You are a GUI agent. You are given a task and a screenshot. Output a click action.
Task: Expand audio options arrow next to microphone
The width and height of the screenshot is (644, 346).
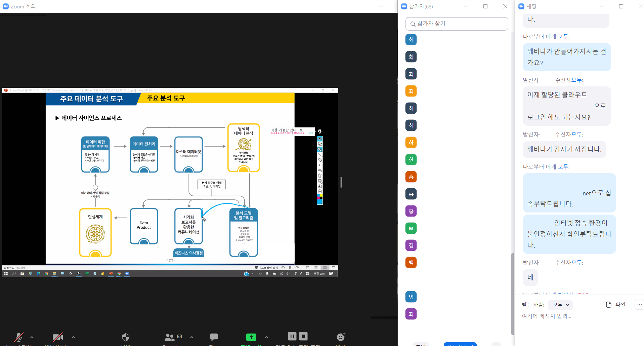32,337
